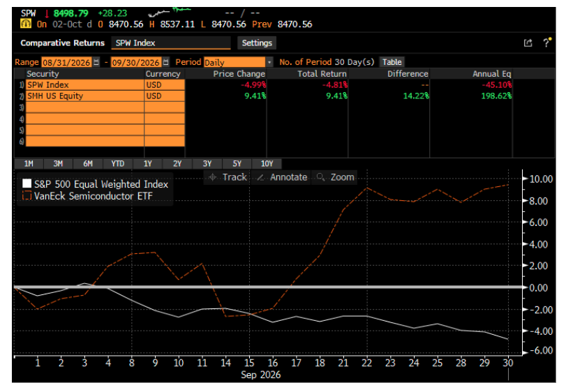Click the Table button
566x392 pixels.
point(392,62)
